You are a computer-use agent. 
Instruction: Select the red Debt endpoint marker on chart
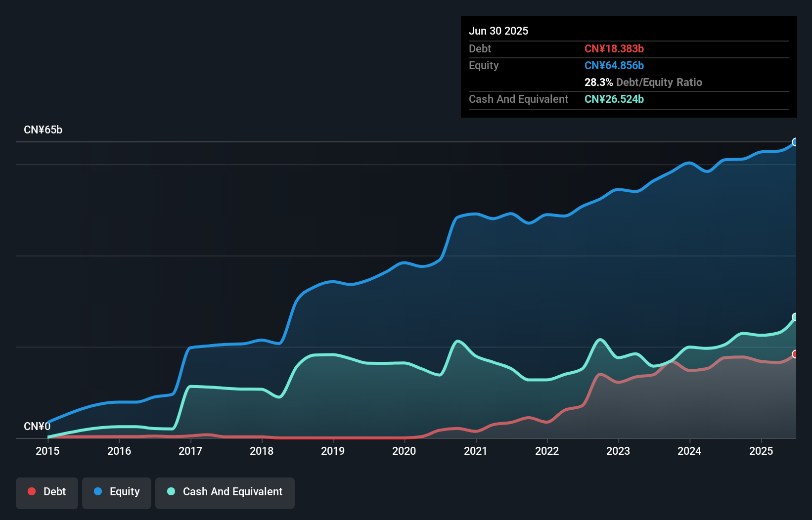795,354
